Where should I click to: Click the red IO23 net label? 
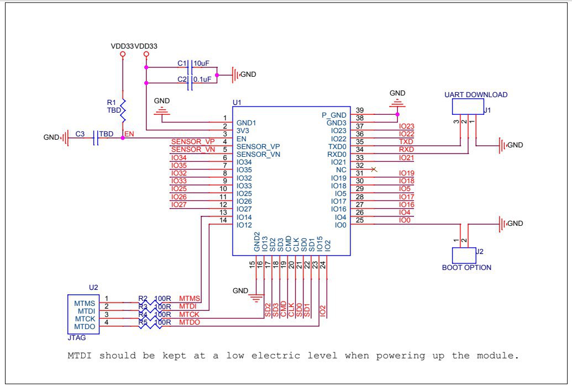406,126
